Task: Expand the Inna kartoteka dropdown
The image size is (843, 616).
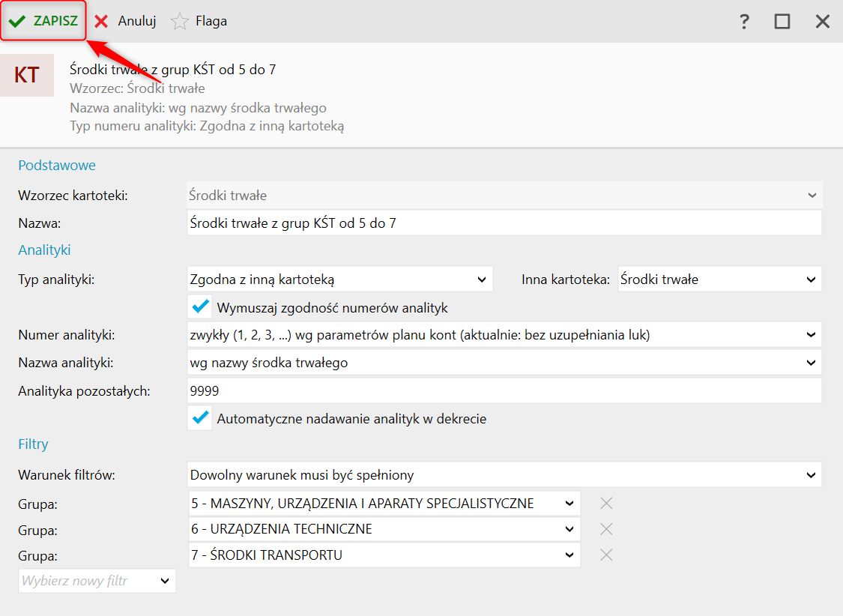Action: (x=719, y=280)
